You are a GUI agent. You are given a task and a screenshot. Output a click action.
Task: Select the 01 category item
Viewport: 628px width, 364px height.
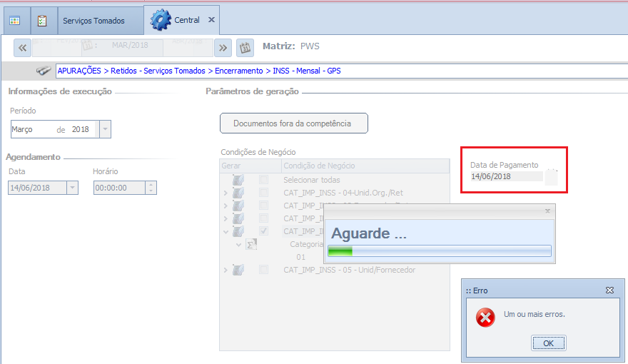click(300, 257)
